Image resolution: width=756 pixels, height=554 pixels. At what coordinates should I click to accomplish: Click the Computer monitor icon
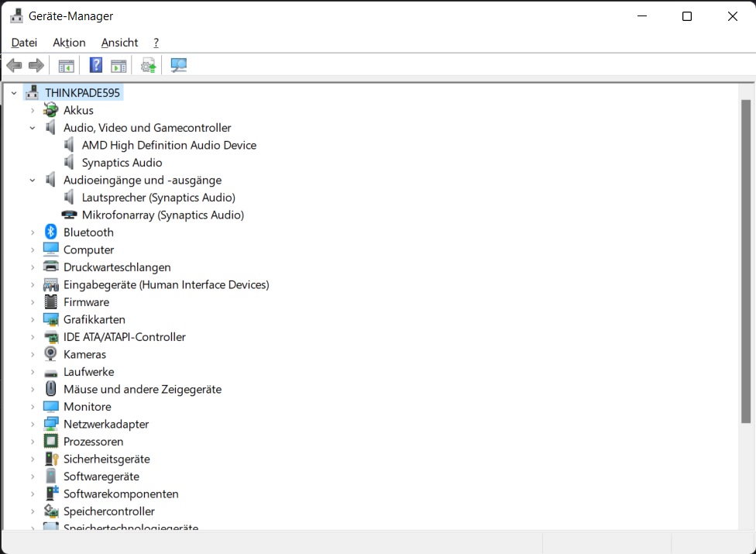click(50, 249)
